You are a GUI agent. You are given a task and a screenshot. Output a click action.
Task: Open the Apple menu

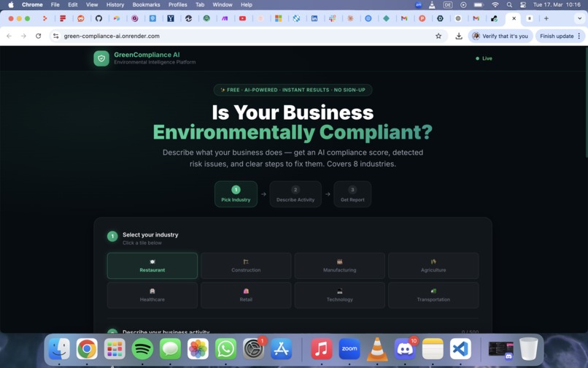(11, 4)
